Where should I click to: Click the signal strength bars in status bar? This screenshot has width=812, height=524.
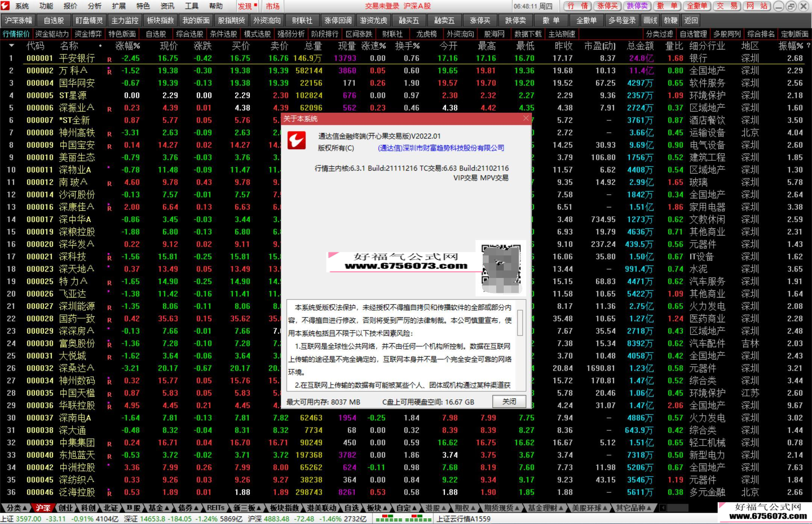(403, 519)
